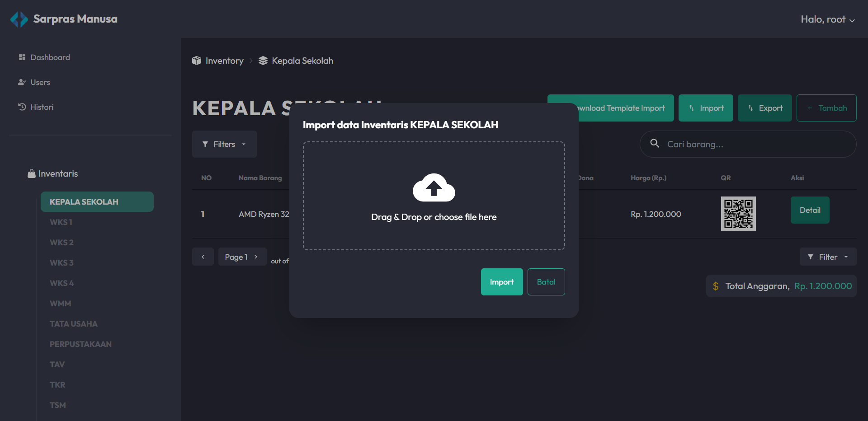Click the Cari barang search field
This screenshot has width=868, height=421.
coord(748,144)
